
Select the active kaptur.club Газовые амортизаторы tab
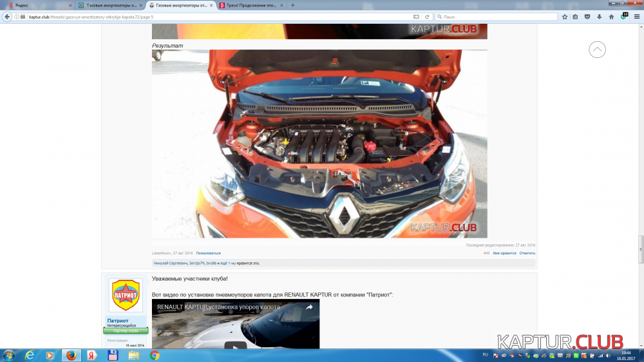(181, 5)
